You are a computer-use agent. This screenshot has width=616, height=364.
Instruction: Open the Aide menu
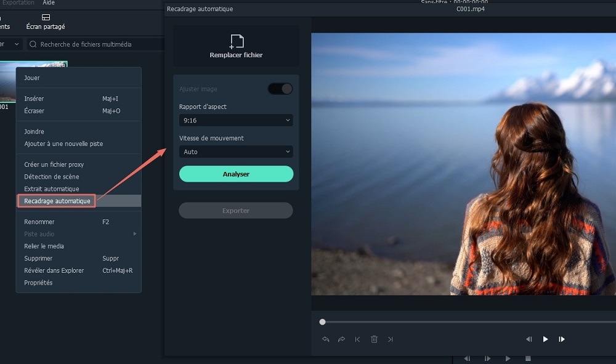point(49,2)
